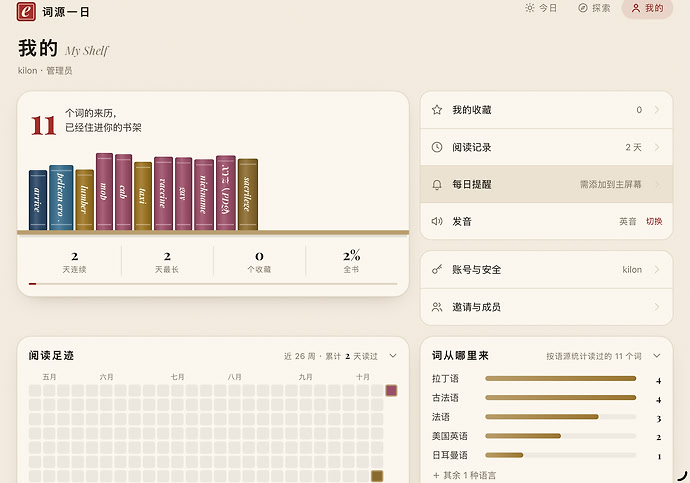Click the red 词源一日 logo icon
The height and width of the screenshot is (483, 690).
pyautogui.click(x=26, y=11)
